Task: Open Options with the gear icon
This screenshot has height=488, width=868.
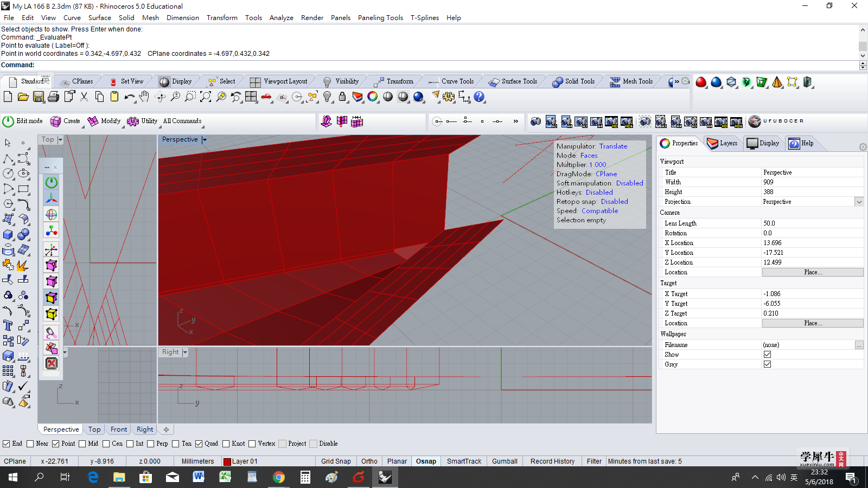Action: 449,97
